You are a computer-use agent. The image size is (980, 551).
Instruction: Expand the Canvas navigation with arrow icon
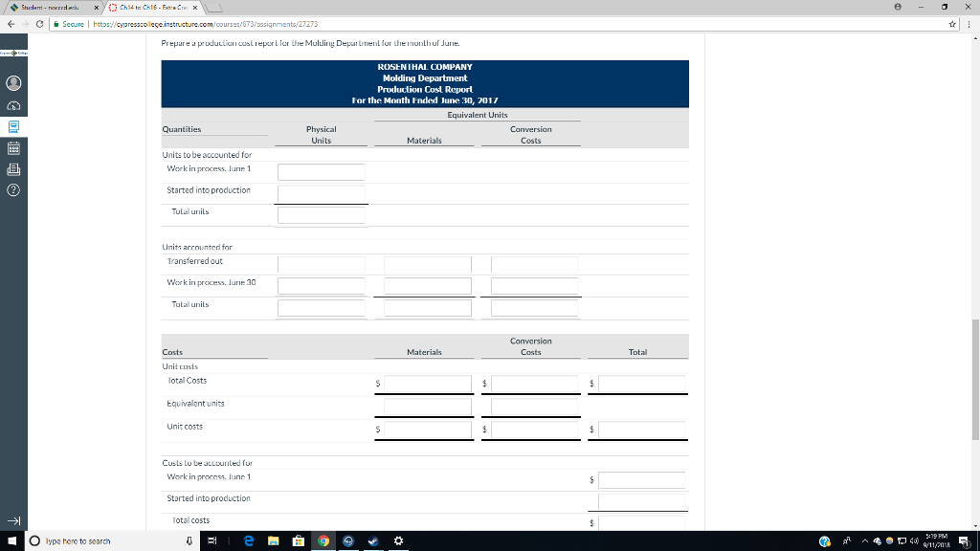point(13,521)
